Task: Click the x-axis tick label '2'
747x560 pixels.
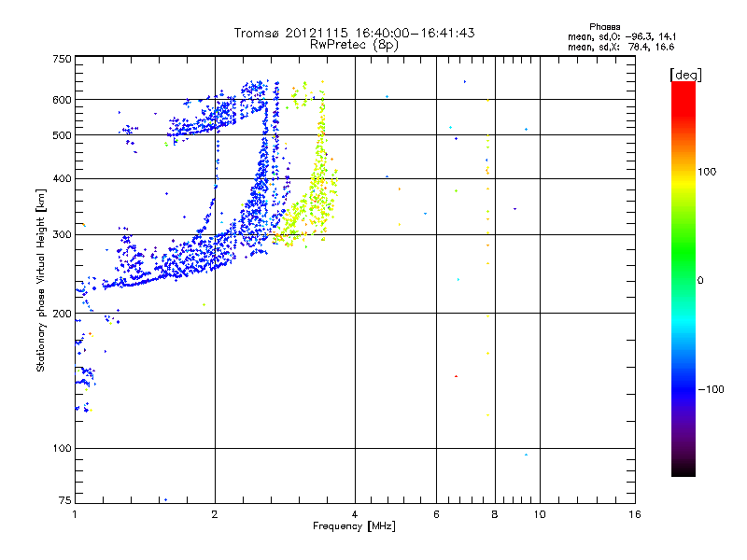Action: pyautogui.click(x=215, y=514)
